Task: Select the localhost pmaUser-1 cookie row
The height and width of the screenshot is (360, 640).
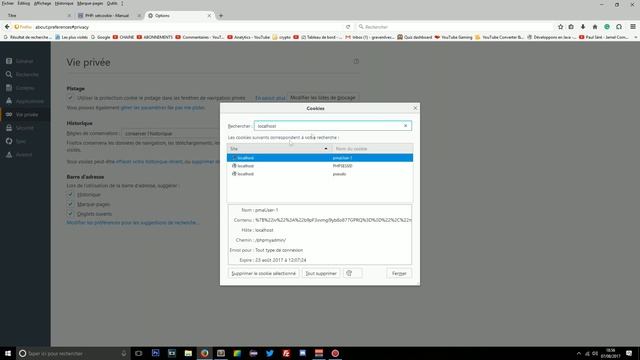Action: point(320,158)
